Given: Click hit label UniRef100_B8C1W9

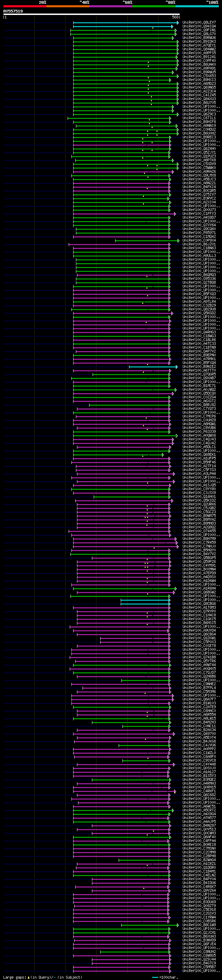Looking at the screenshot, I should [199, 925].
